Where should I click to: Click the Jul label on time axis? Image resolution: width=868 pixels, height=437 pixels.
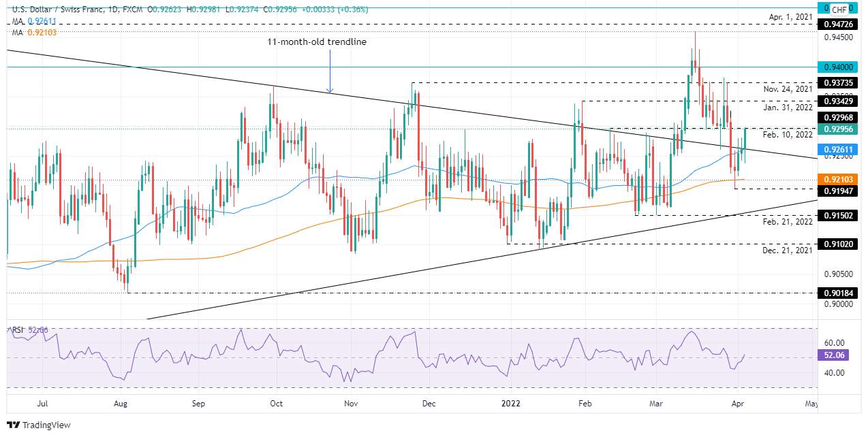point(44,404)
